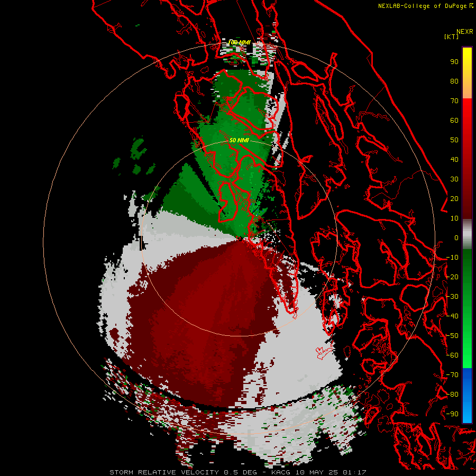Click the NEXR label above the color scale
The height and width of the screenshot is (476, 476).
point(465,31)
